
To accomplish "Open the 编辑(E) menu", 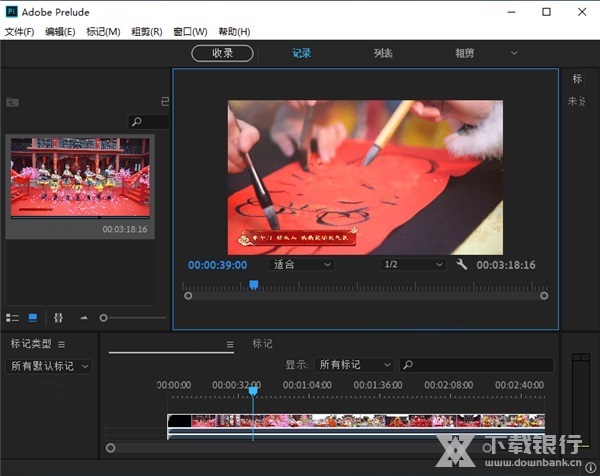I will pyautogui.click(x=60, y=32).
